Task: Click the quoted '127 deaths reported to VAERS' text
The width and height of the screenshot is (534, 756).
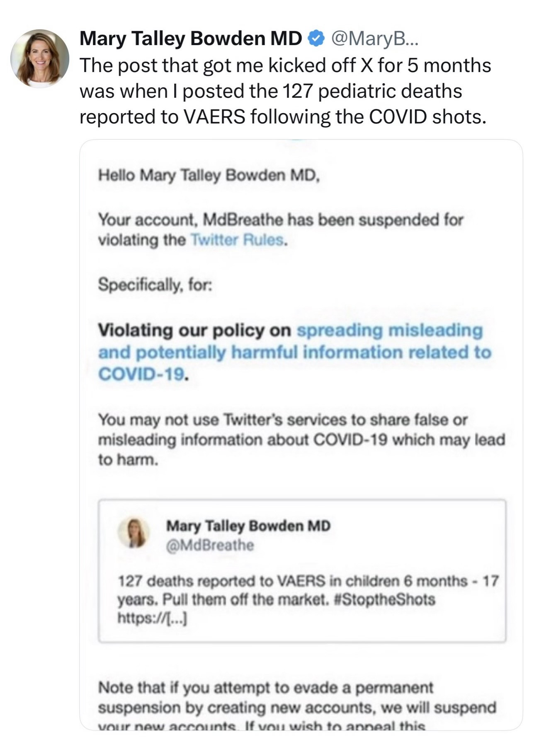Action: (x=308, y=581)
